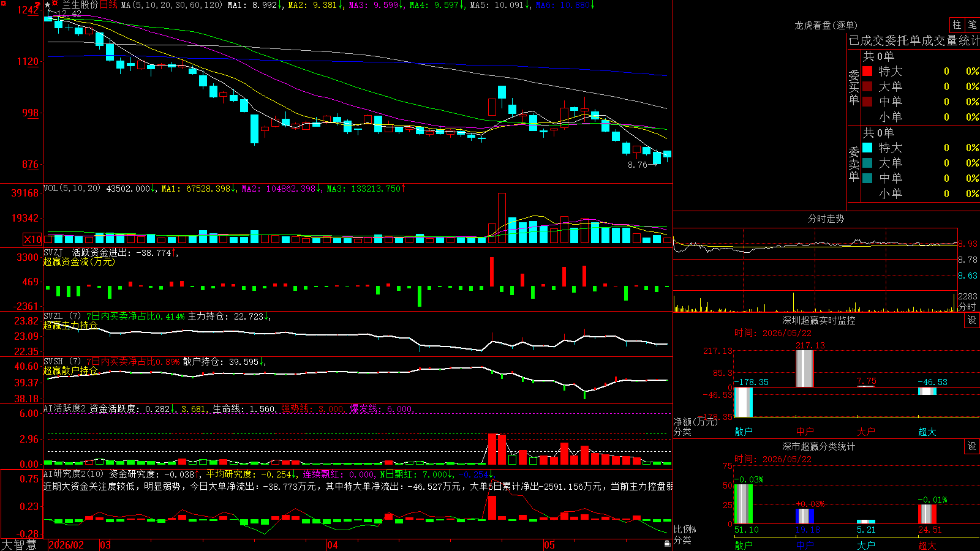Image resolution: width=980 pixels, height=551 pixels.
Task: Select the AI活跃度2 indicator name
Action: (64, 408)
